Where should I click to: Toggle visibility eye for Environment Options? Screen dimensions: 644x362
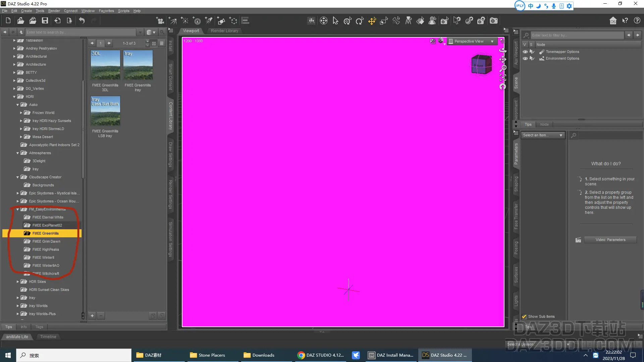(525, 58)
